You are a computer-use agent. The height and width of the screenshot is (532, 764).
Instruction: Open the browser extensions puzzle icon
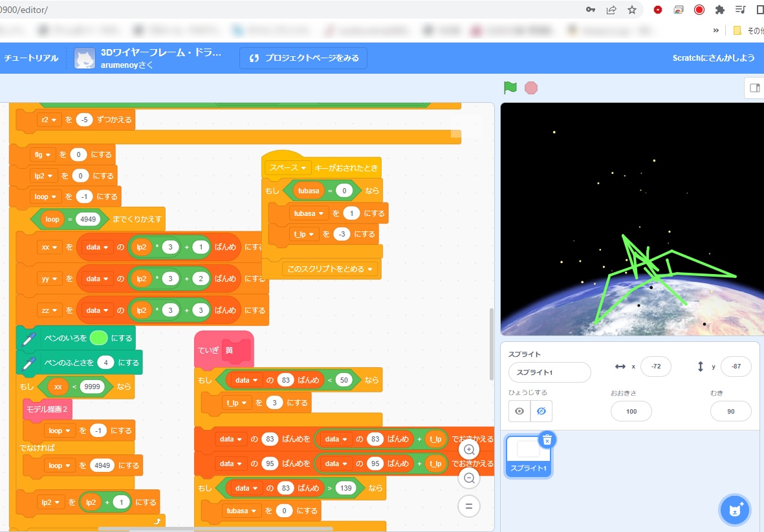coord(719,10)
